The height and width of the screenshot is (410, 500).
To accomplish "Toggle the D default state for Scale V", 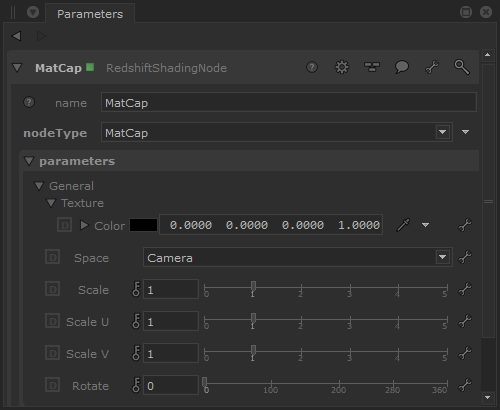I will (53, 353).
